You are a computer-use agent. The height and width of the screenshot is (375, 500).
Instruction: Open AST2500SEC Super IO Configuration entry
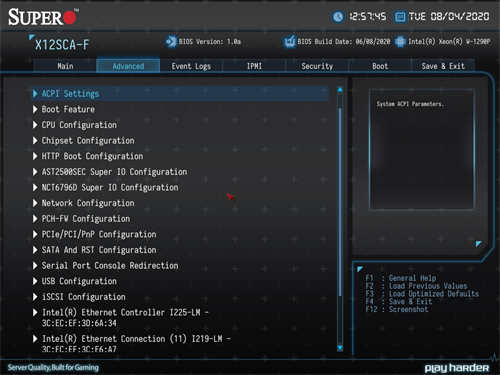pyautogui.click(x=180, y=172)
